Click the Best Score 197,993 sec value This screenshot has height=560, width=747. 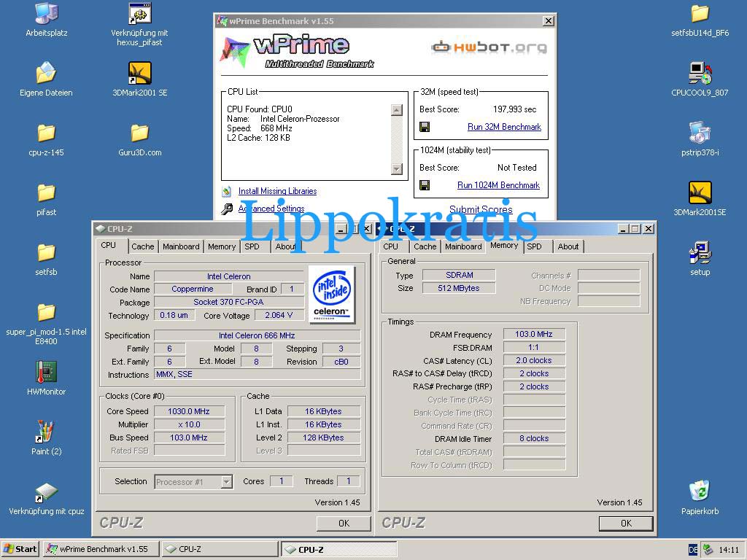[x=514, y=109]
